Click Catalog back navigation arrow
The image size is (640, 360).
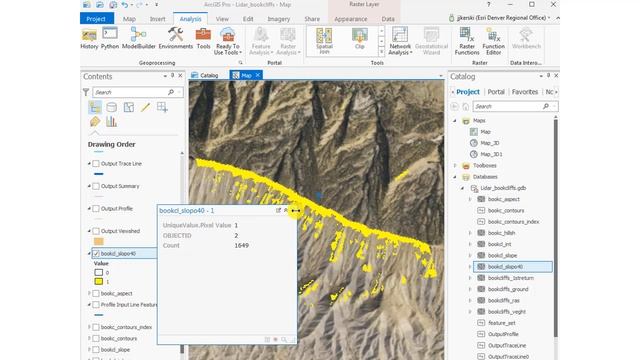454,107
